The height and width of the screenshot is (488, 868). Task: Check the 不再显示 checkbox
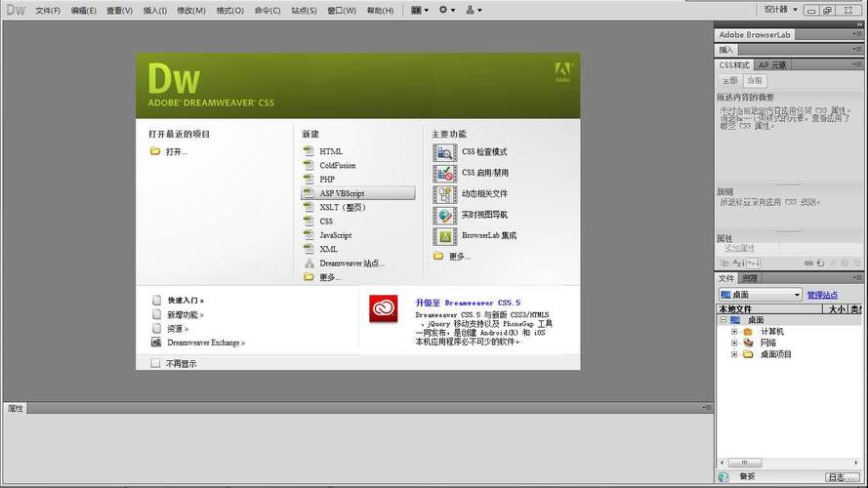pyautogui.click(x=155, y=363)
